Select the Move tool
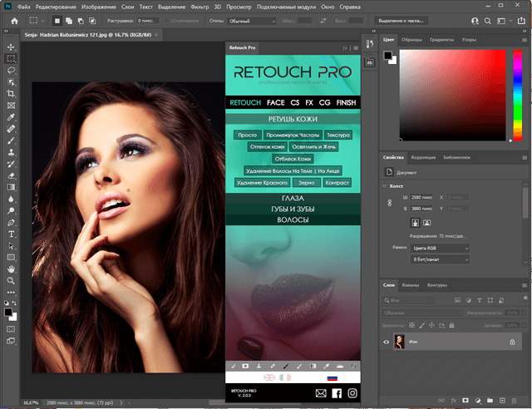The height and width of the screenshot is (409, 532). (x=11, y=47)
